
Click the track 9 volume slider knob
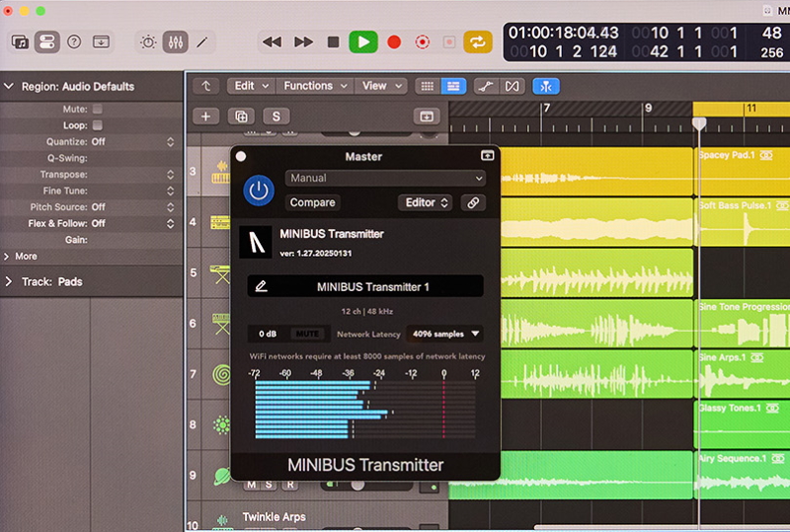coord(357,486)
